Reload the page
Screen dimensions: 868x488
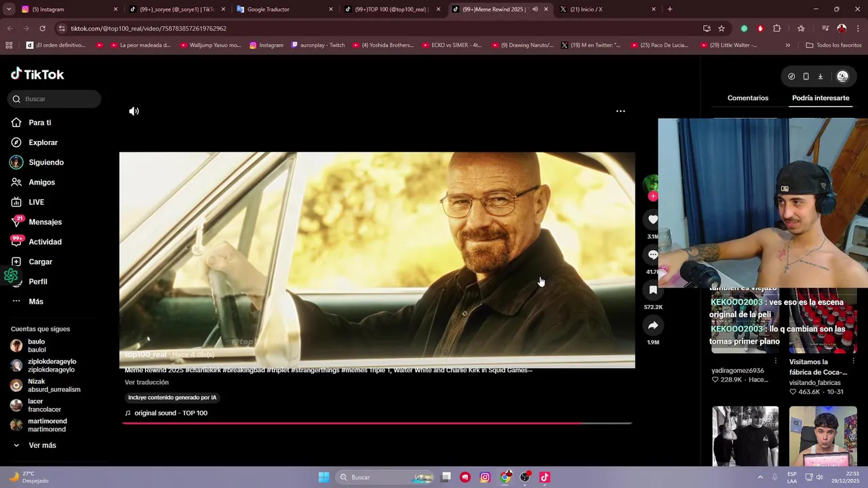point(42,28)
